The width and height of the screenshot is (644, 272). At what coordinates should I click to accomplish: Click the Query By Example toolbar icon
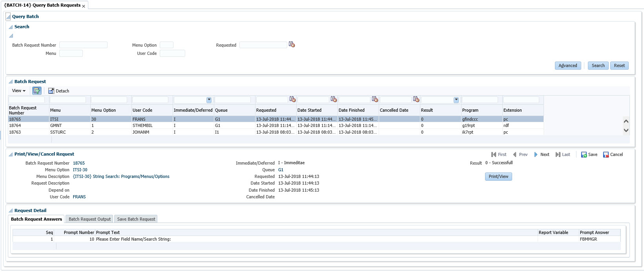click(36, 91)
